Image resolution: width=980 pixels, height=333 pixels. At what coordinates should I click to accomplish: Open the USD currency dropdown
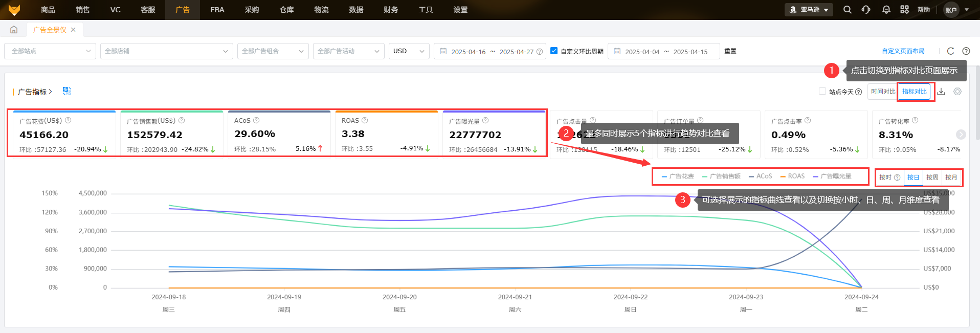point(409,51)
